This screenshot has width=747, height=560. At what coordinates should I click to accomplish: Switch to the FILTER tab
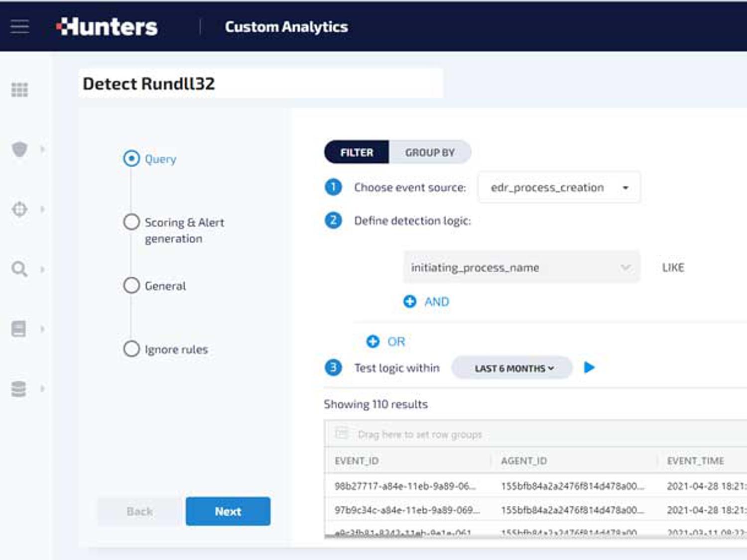[357, 152]
